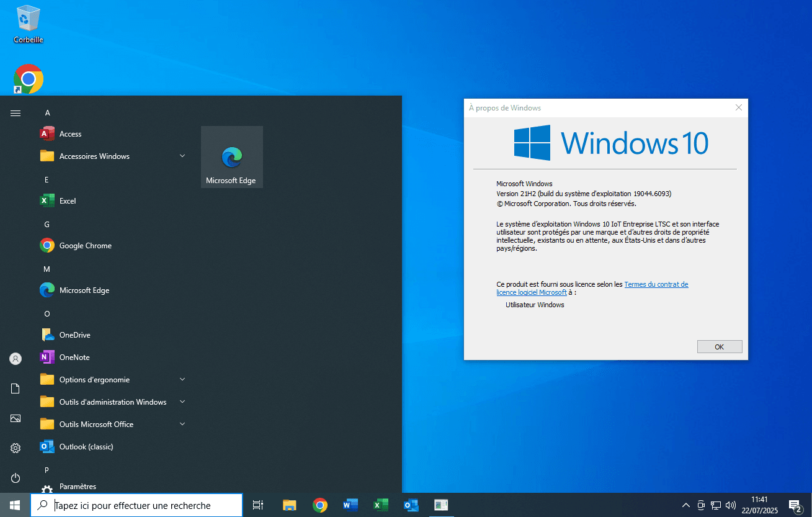
Task: Launch Chrome from the taskbar
Action: (x=319, y=505)
